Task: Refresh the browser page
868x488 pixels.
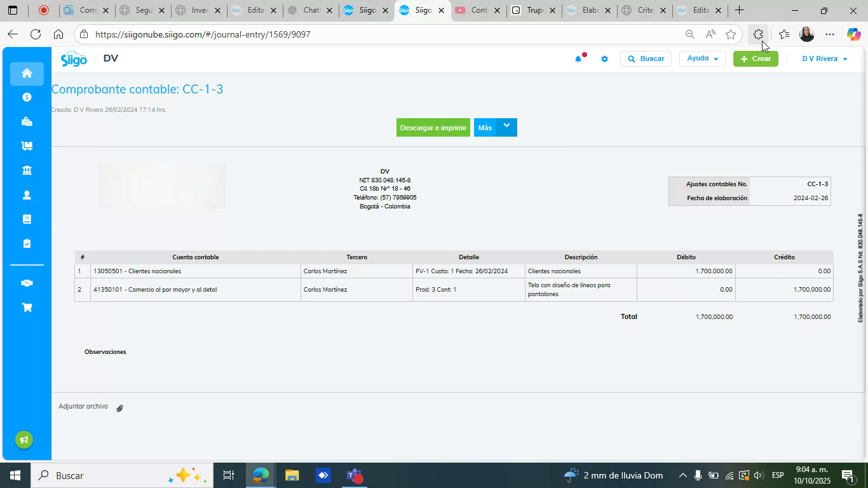Action: coord(36,34)
